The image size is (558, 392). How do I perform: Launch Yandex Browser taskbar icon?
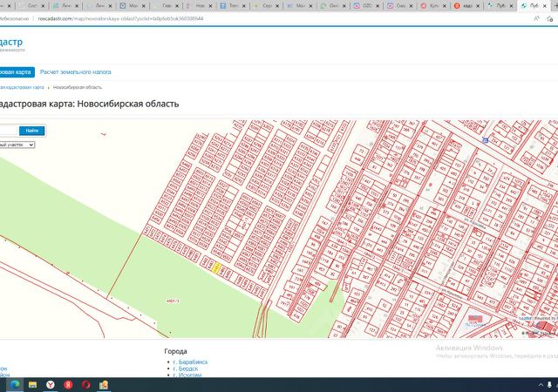click(51, 384)
